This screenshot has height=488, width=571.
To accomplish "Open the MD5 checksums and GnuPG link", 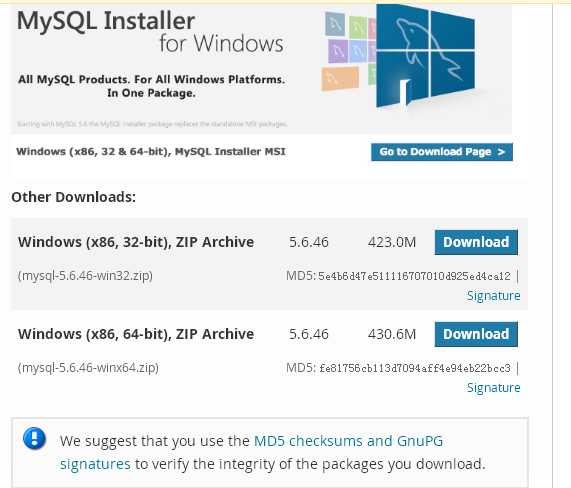I will (348, 441).
